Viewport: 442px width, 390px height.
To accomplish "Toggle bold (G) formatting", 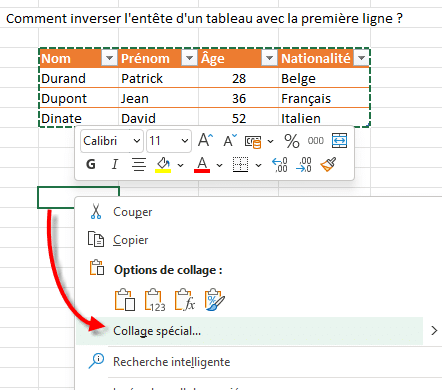I will click(91, 164).
